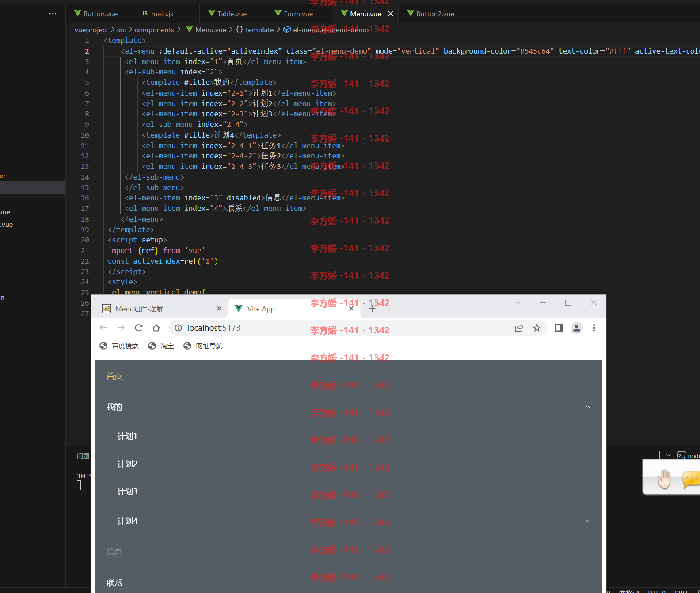700x593 pixels.
Task: Select the 计划1 menu item
Action: click(x=349, y=436)
